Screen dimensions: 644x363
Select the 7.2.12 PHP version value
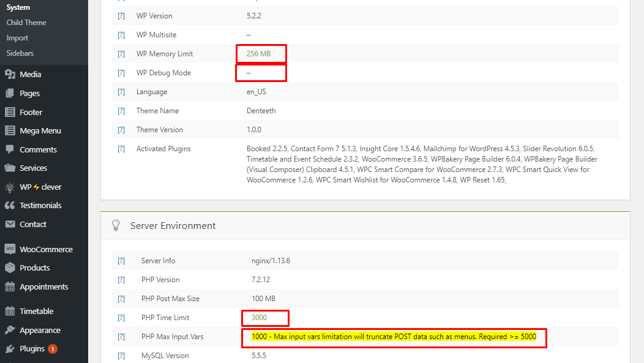tap(261, 280)
